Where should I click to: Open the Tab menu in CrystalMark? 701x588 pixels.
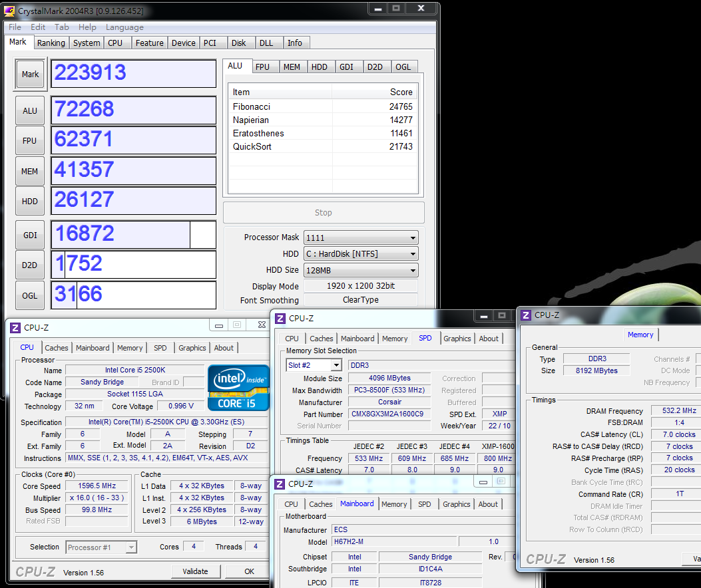pyautogui.click(x=62, y=27)
